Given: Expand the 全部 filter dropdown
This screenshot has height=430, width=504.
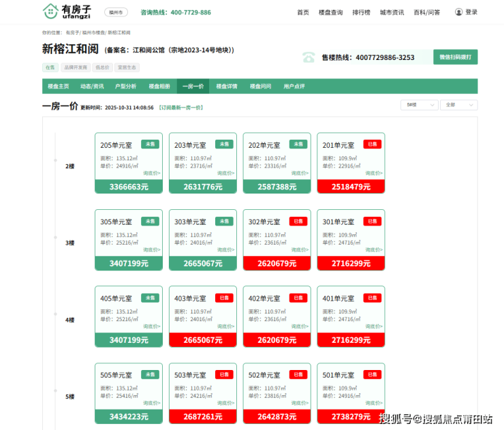Looking at the screenshot, I should point(458,105).
